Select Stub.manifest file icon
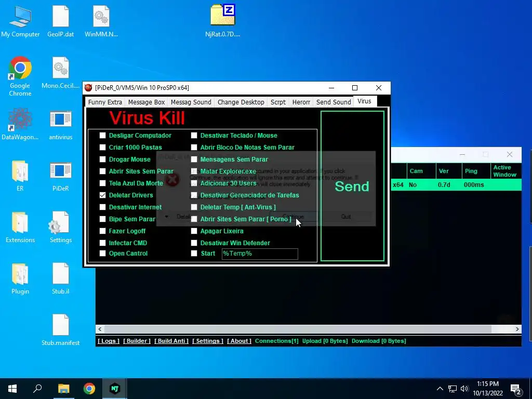This screenshot has height=399, width=532. pos(61,330)
